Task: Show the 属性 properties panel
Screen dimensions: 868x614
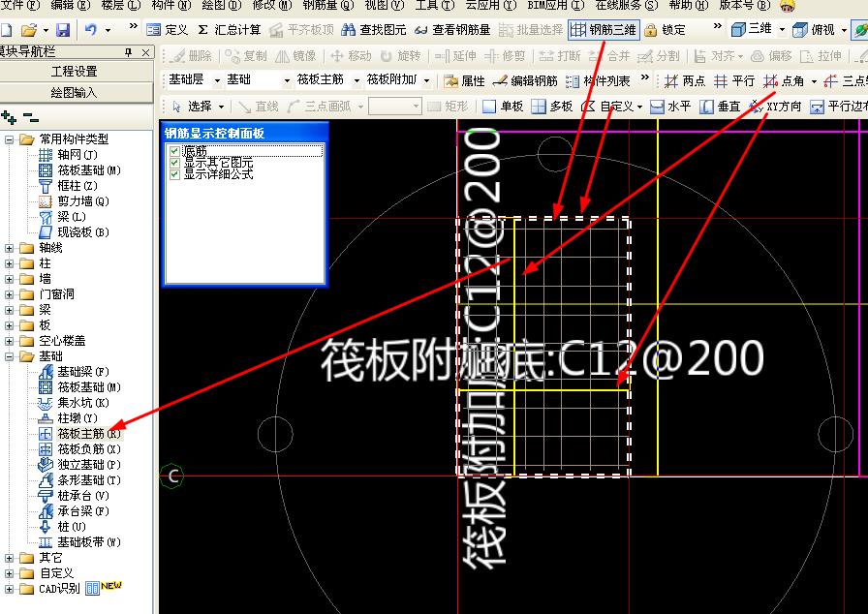Action: 465,81
